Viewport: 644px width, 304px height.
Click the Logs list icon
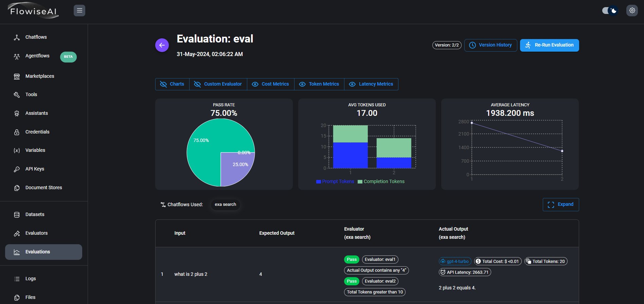[x=17, y=279]
